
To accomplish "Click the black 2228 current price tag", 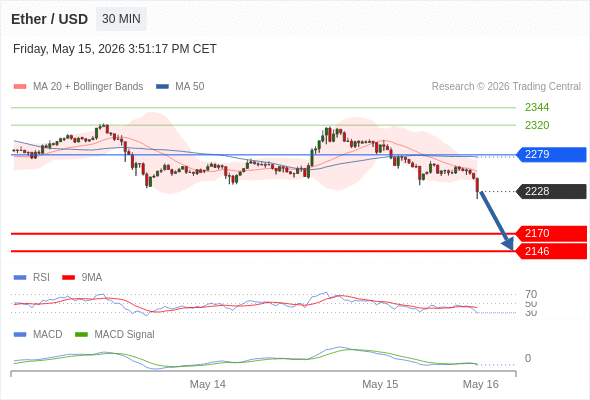I will pyautogui.click(x=551, y=191).
